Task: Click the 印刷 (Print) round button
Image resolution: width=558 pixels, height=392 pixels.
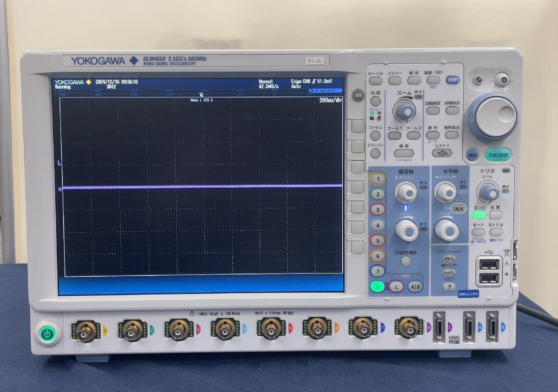Action: 376,101
